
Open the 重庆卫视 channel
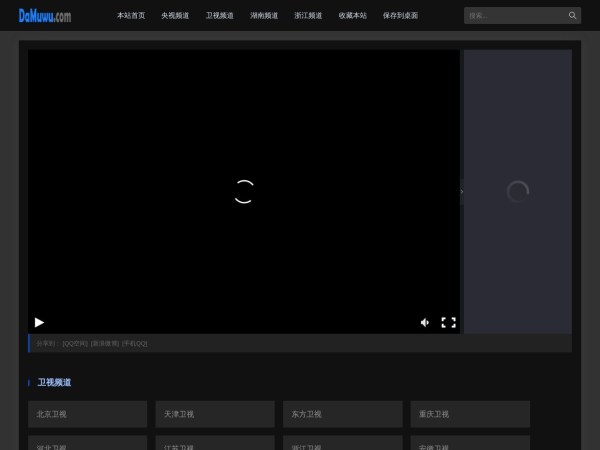tap(469, 414)
